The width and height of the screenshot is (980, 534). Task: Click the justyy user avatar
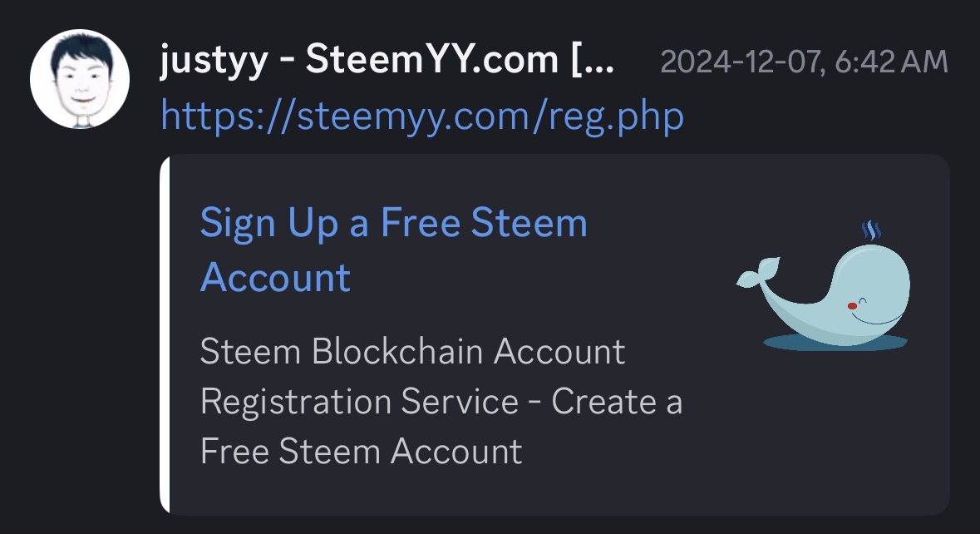point(80,79)
